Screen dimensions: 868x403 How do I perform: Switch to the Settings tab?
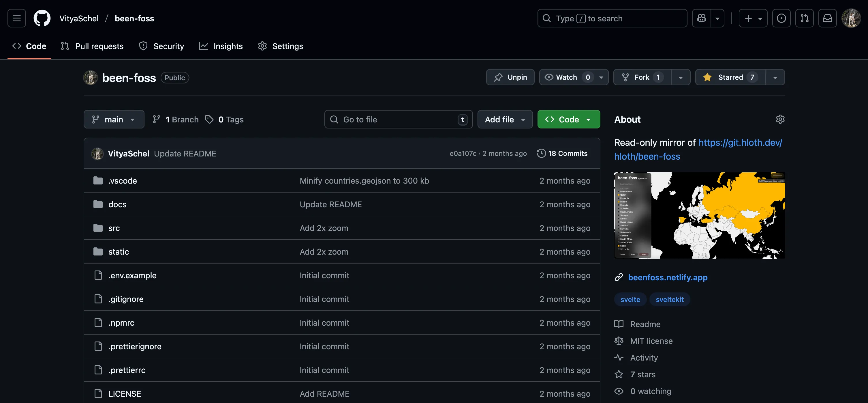(280, 46)
